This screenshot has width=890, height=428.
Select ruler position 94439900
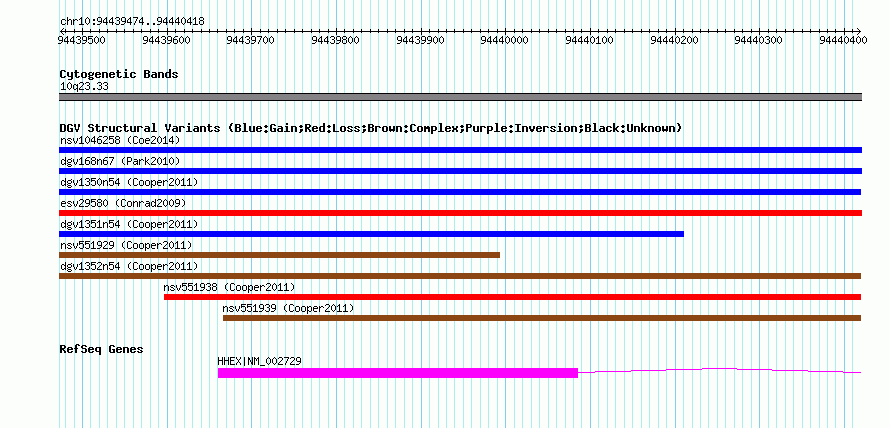(421, 40)
